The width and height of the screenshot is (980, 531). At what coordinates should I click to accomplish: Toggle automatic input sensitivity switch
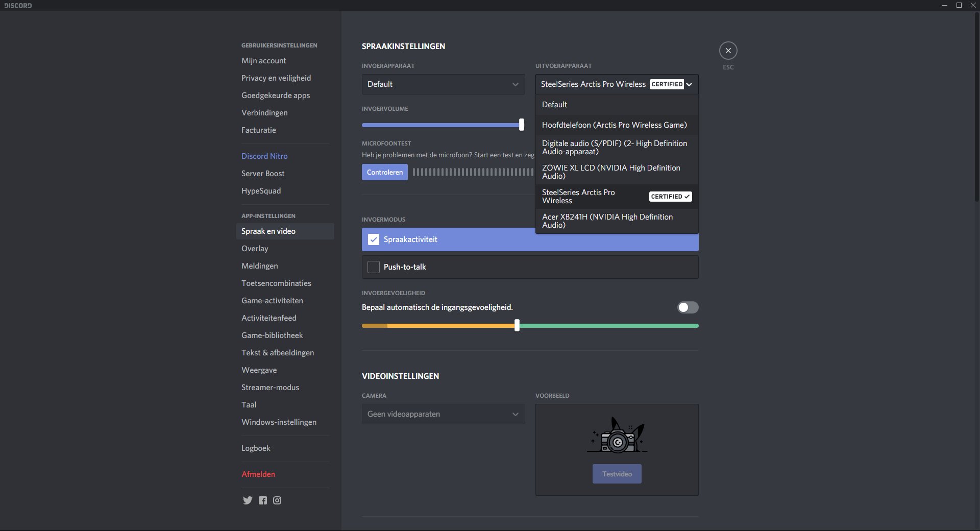688,307
